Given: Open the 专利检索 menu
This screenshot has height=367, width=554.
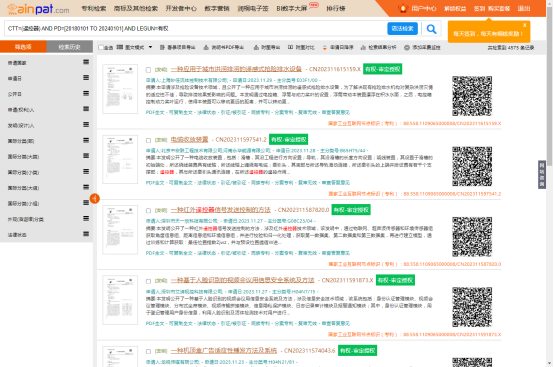Looking at the screenshot, I should tap(94, 8).
